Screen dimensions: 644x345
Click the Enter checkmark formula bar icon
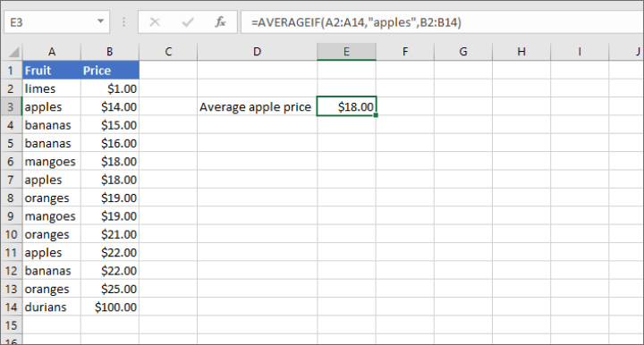(188, 22)
